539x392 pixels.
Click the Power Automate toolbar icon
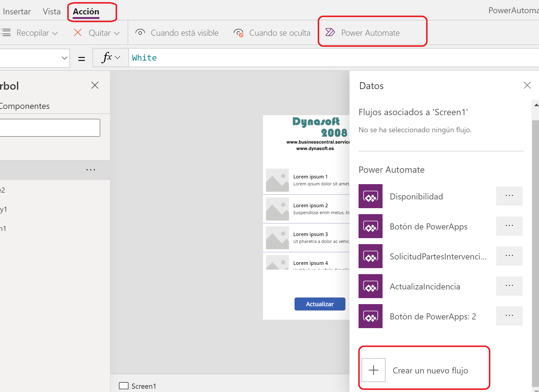coord(330,32)
